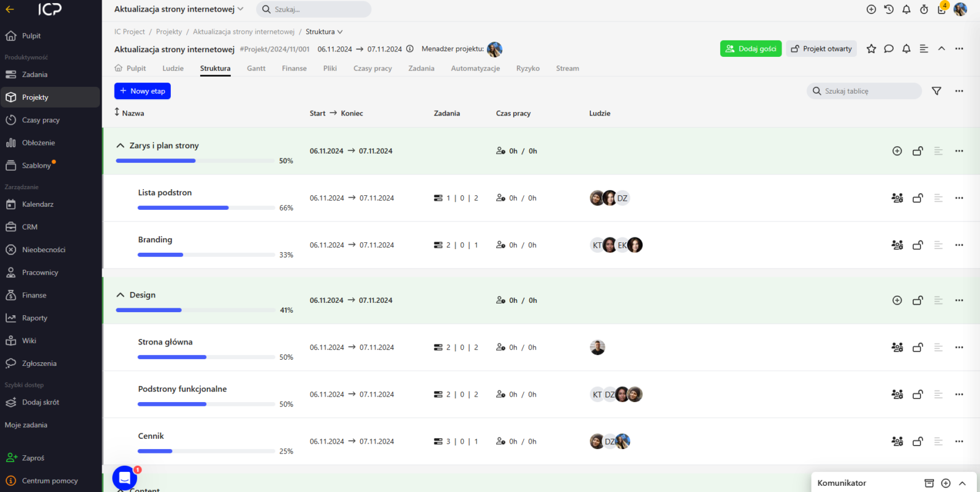Open the history clock icon in top bar
The width and height of the screenshot is (980, 492).
[889, 9]
